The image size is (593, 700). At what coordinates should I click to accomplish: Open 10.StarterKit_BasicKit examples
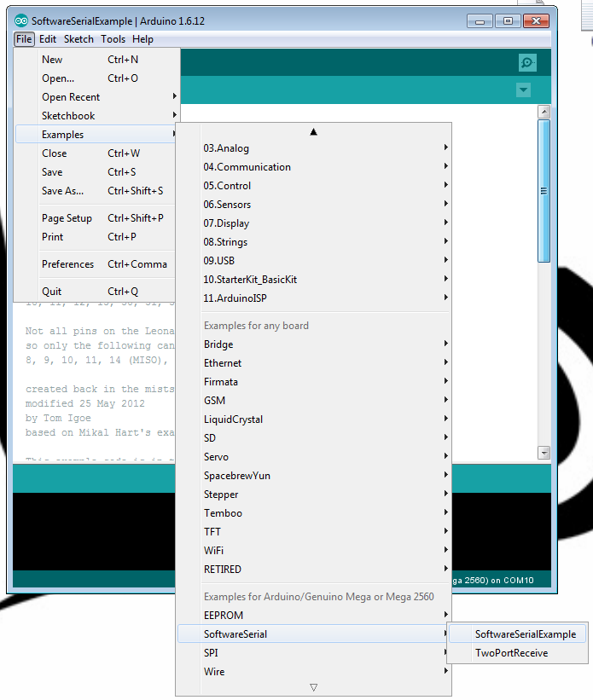[x=314, y=280]
